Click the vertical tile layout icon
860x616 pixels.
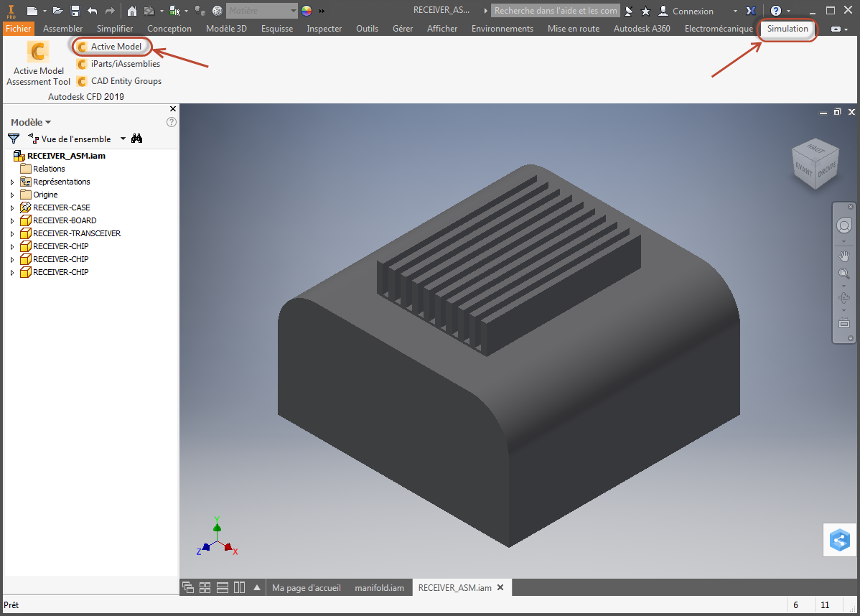coord(239,587)
